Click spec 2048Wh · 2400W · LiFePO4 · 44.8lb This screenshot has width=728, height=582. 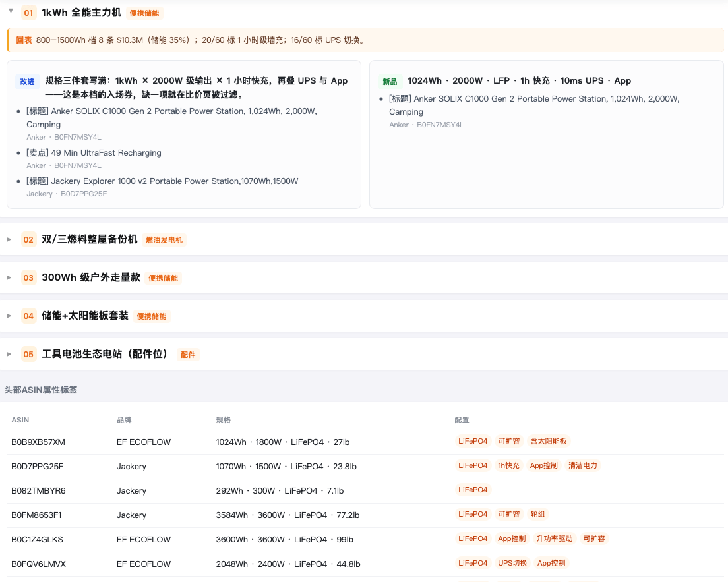tap(288, 564)
